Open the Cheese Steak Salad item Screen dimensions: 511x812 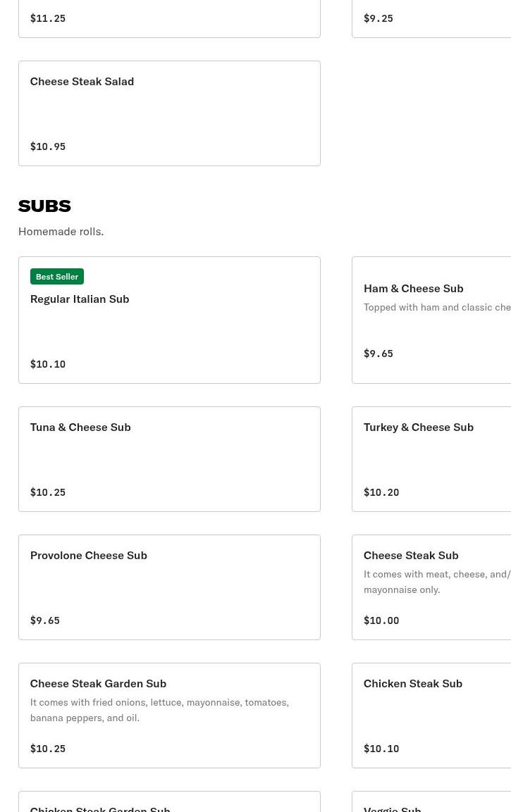(169, 113)
